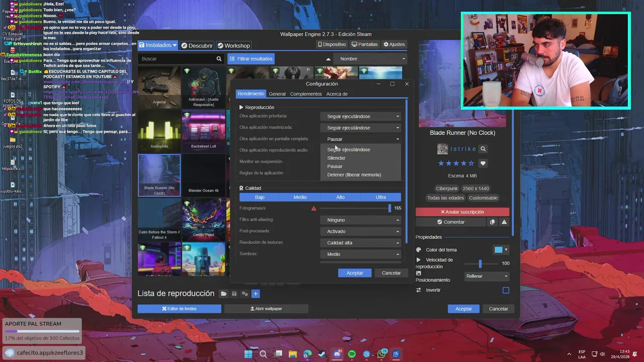Click Cancelar in Configuración dialog
Image resolution: width=644 pixels, height=362 pixels.
[391, 273]
